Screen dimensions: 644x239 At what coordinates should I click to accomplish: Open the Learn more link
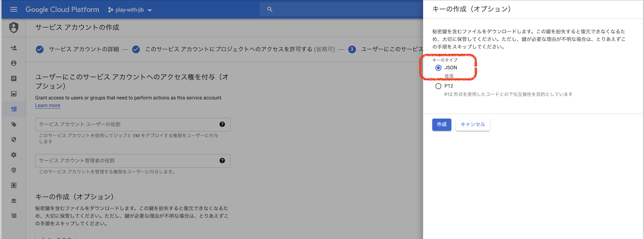(47, 105)
